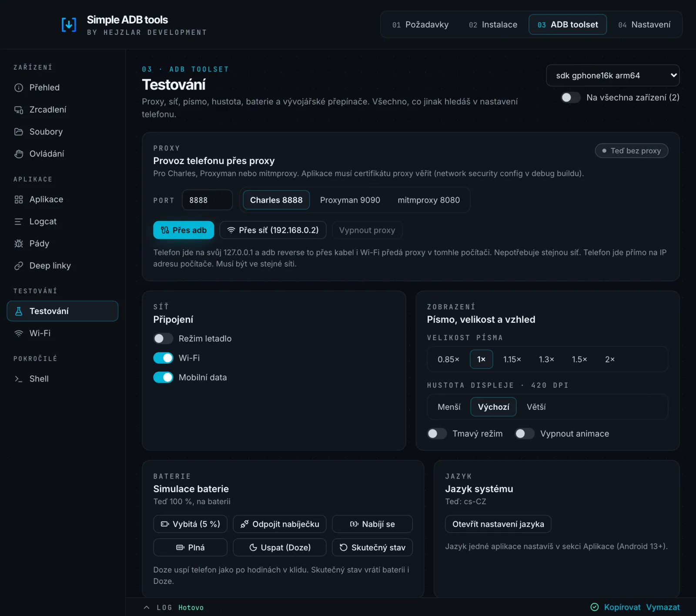Click the Přehled info icon in sidebar
Screen dimensions: 696x616
19,88
